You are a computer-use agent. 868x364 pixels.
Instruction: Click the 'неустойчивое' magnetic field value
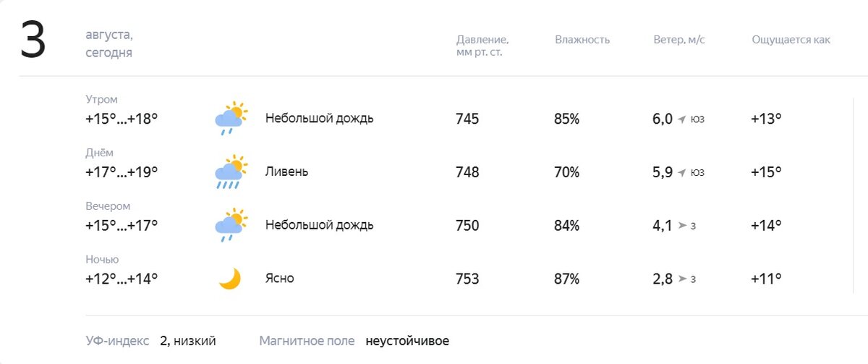coord(407,341)
